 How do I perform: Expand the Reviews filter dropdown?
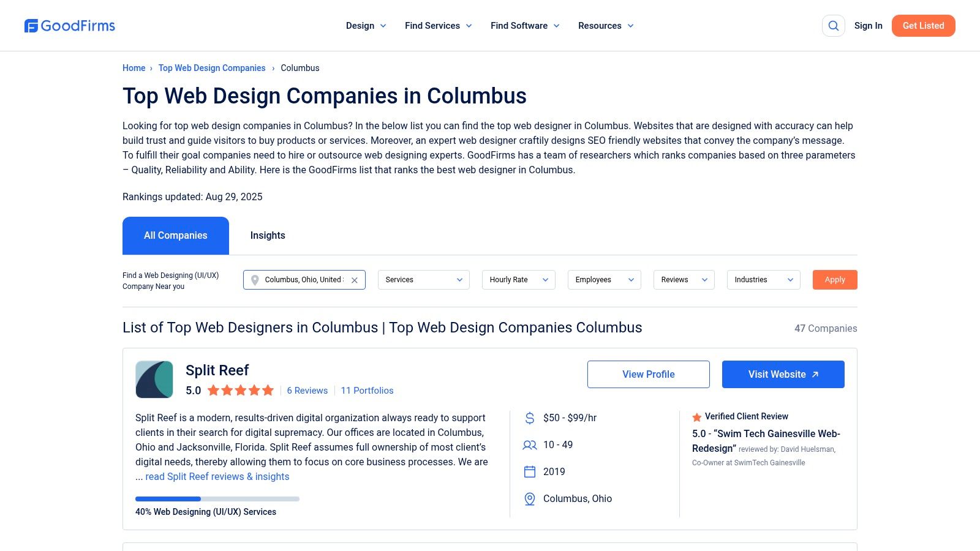point(684,280)
